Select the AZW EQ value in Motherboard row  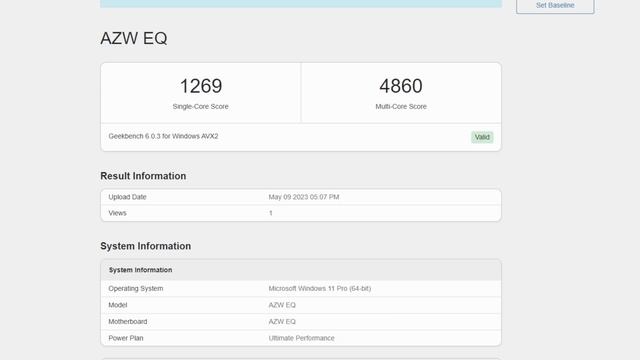[x=282, y=322]
